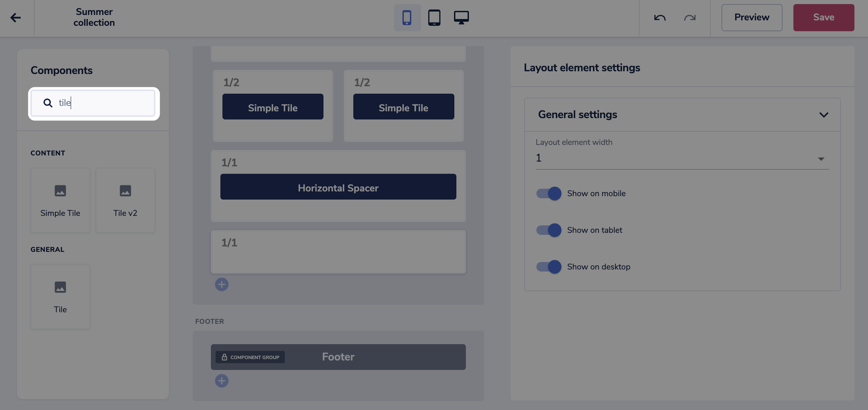This screenshot has height=410, width=868.
Task: Select the Tile component under General
Action: tap(60, 297)
